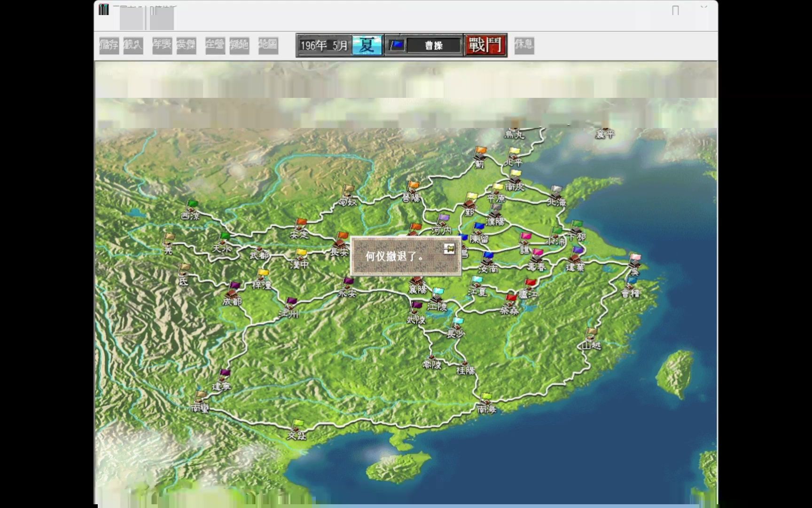
Task: Select the 江夏 city with cyan flag
Action: click(476, 286)
